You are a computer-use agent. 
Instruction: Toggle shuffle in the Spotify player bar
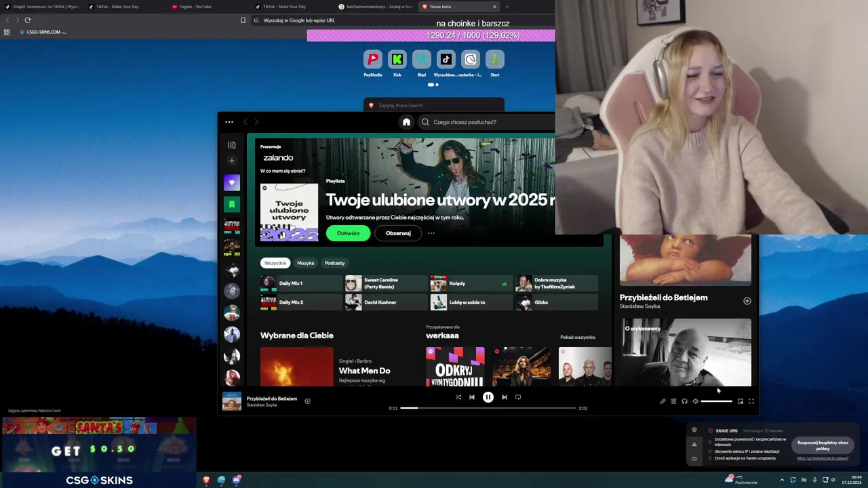(458, 397)
